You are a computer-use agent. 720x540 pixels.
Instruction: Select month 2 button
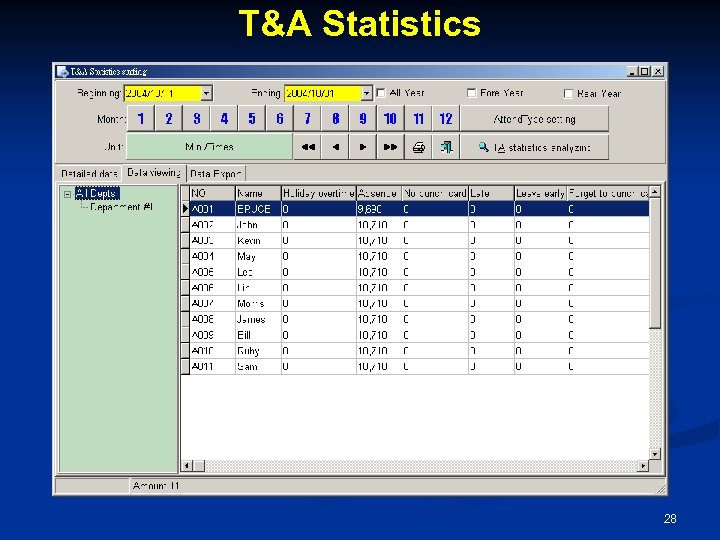coord(169,119)
